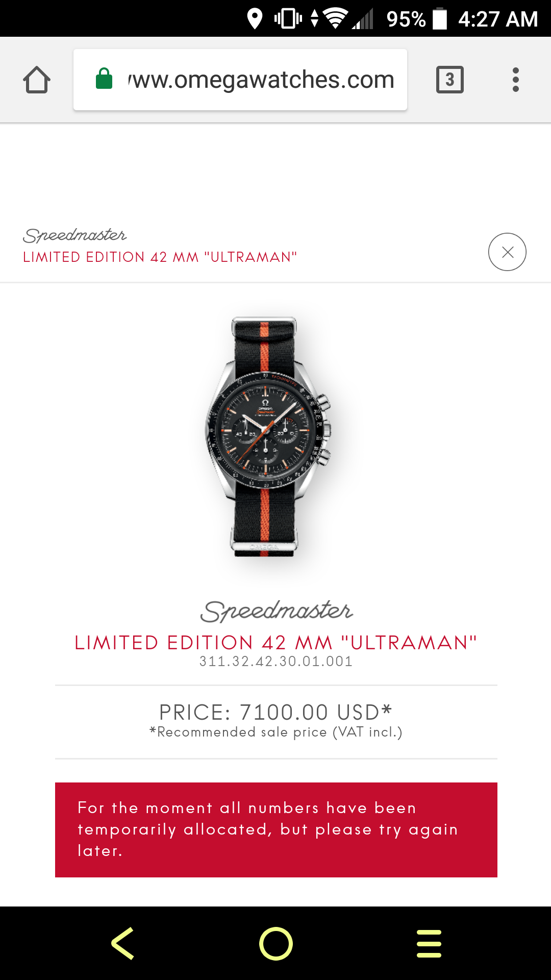Tap the reference number 311.32.42.30.01.001

276,661
